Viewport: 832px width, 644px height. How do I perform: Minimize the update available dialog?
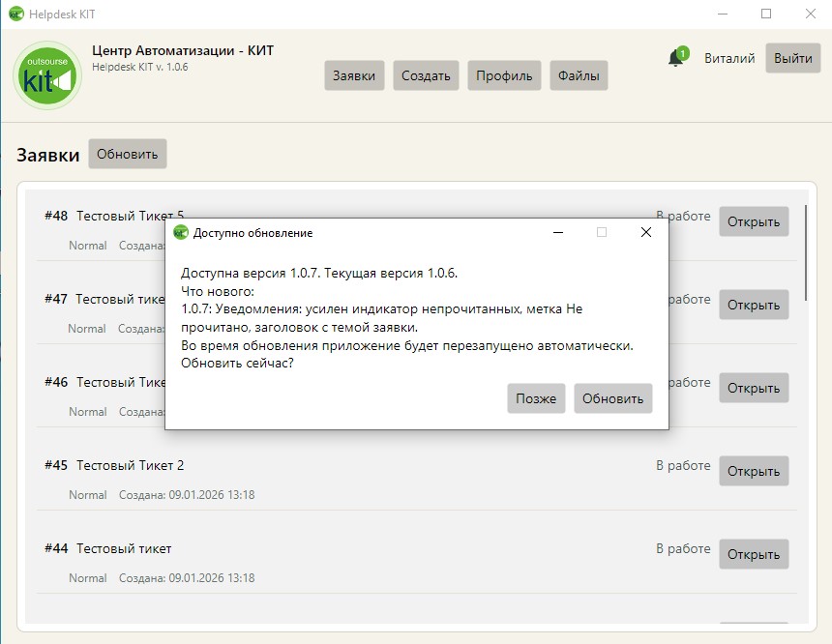pos(557,232)
